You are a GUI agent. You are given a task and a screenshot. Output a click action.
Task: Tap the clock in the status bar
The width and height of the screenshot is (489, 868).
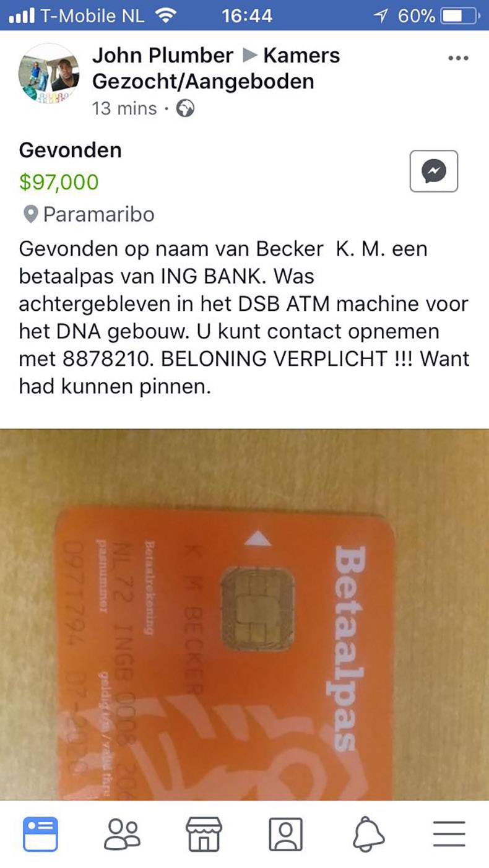click(x=247, y=15)
